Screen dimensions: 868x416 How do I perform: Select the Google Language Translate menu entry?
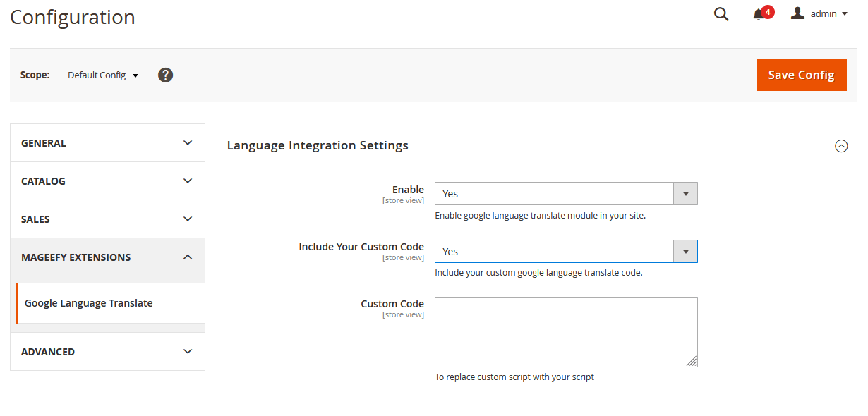click(x=88, y=302)
